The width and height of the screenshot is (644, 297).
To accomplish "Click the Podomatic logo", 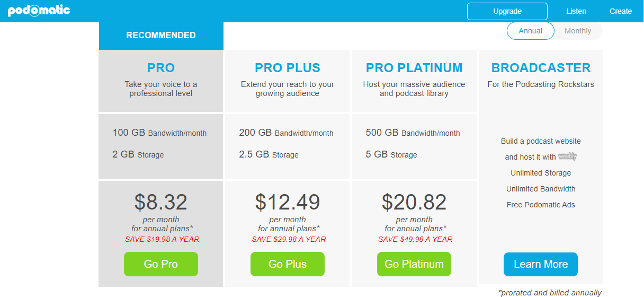I will (x=39, y=11).
